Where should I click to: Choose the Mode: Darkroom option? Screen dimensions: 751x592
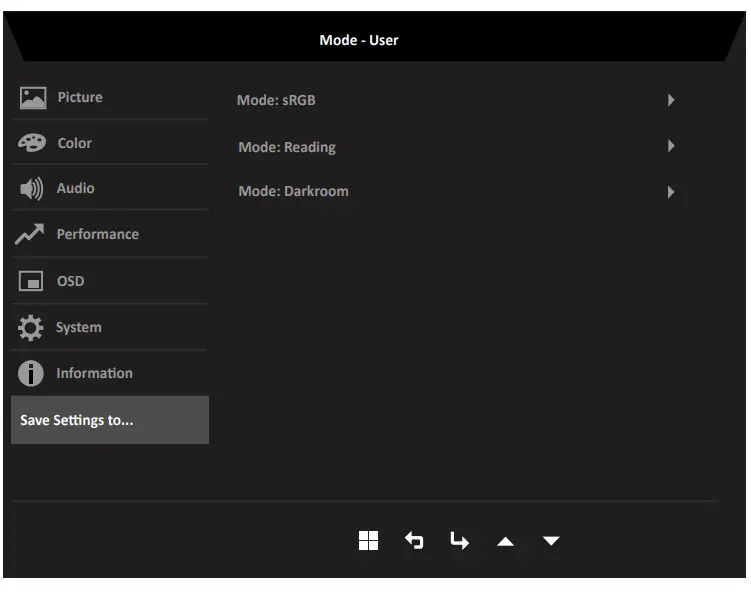[x=294, y=191]
